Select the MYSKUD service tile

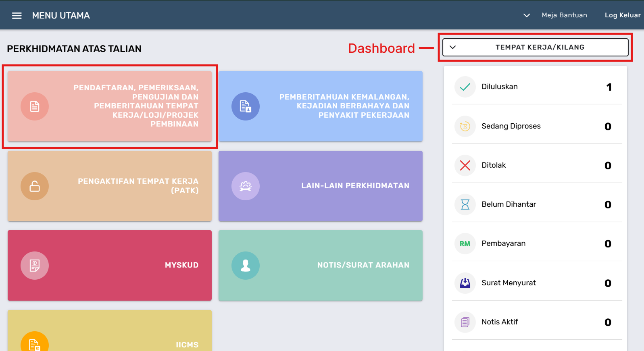coord(110,265)
